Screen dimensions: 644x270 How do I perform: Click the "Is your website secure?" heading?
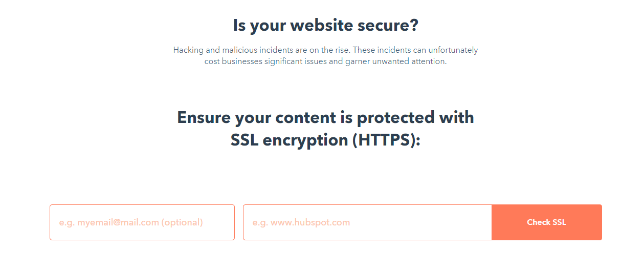click(x=325, y=25)
